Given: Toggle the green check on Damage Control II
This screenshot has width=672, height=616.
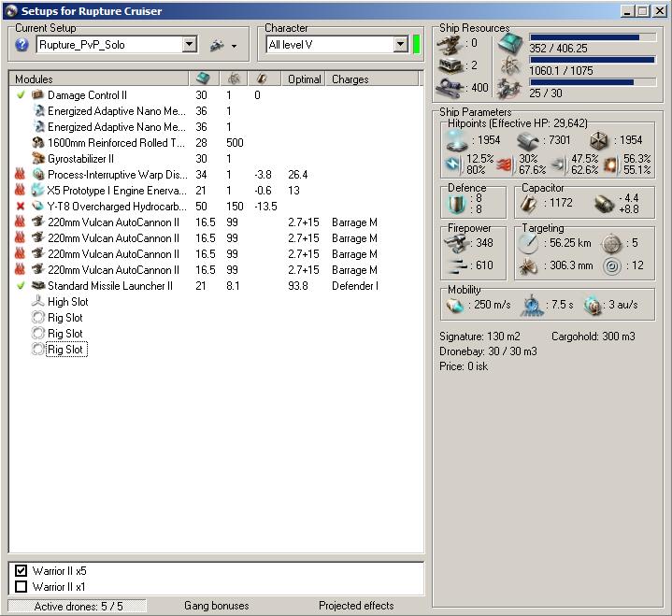Looking at the screenshot, I should pyautogui.click(x=21, y=94).
